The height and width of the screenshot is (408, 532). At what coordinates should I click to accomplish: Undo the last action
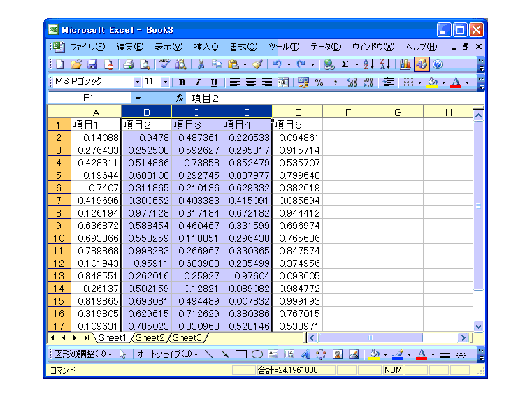278,64
